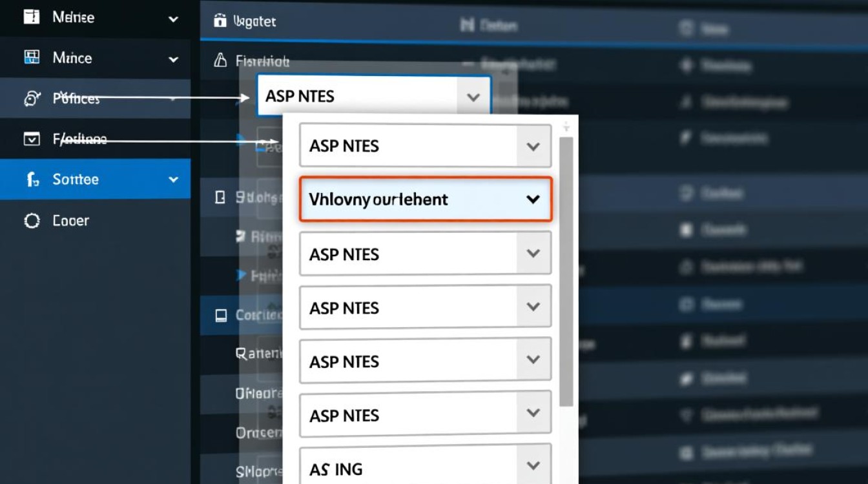The height and width of the screenshot is (484, 868).
Task: Click the square icon beside Shlohge
Action: [x=220, y=198]
